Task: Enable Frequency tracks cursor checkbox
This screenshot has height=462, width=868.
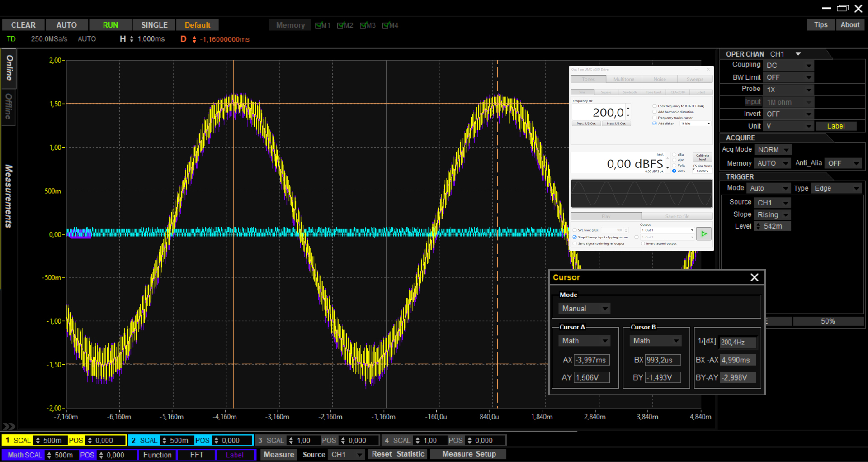Action: [x=655, y=118]
